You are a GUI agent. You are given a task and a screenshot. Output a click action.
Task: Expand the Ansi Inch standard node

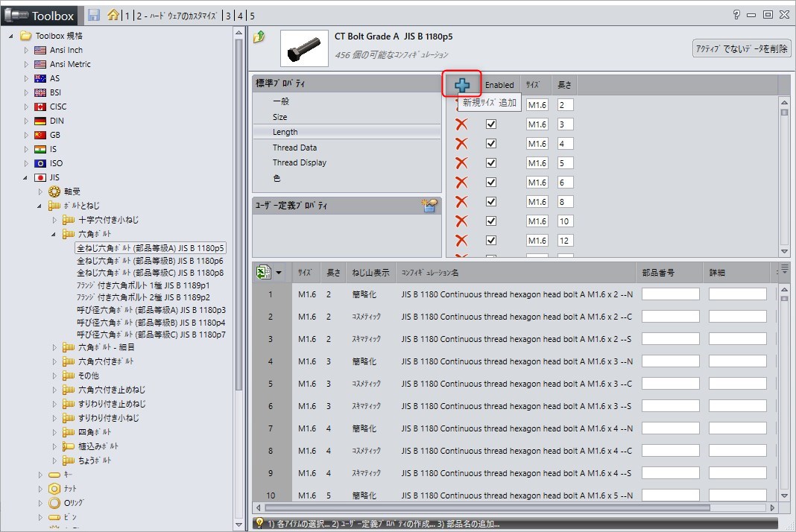[26, 50]
